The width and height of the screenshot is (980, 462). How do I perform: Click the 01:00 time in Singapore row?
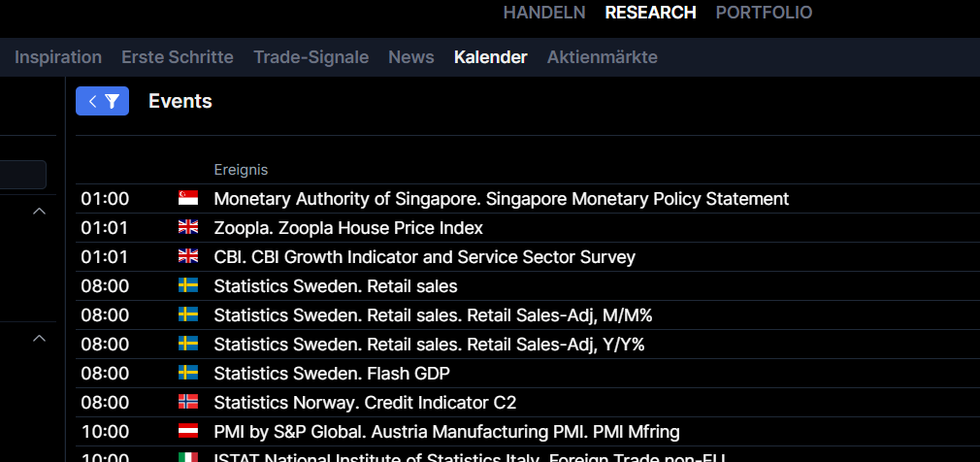105,199
